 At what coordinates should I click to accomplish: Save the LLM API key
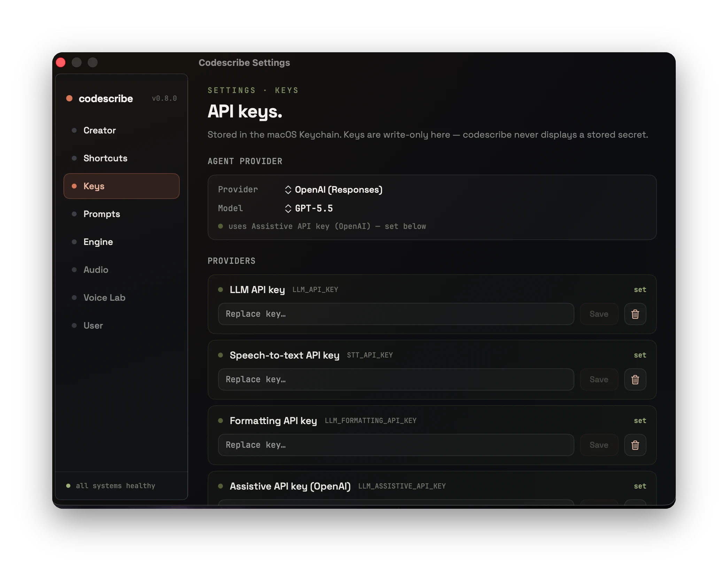(x=599, y=314)
